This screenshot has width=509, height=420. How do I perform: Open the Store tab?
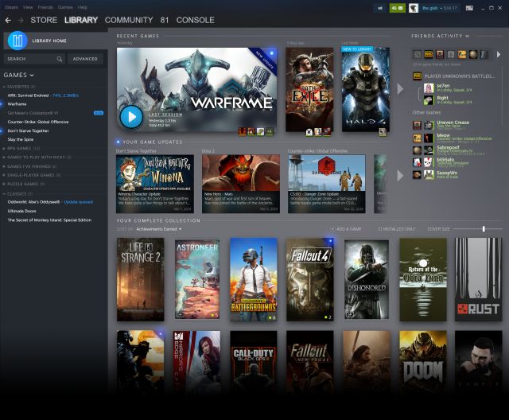pos(44,20)
